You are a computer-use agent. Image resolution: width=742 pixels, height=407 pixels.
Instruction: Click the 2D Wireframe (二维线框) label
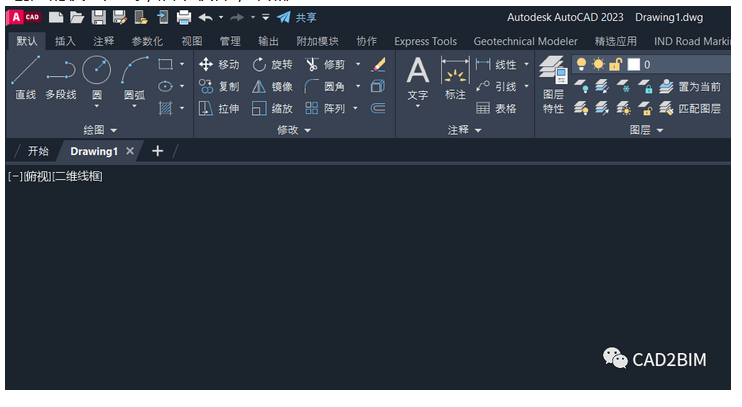click(78, 177)
